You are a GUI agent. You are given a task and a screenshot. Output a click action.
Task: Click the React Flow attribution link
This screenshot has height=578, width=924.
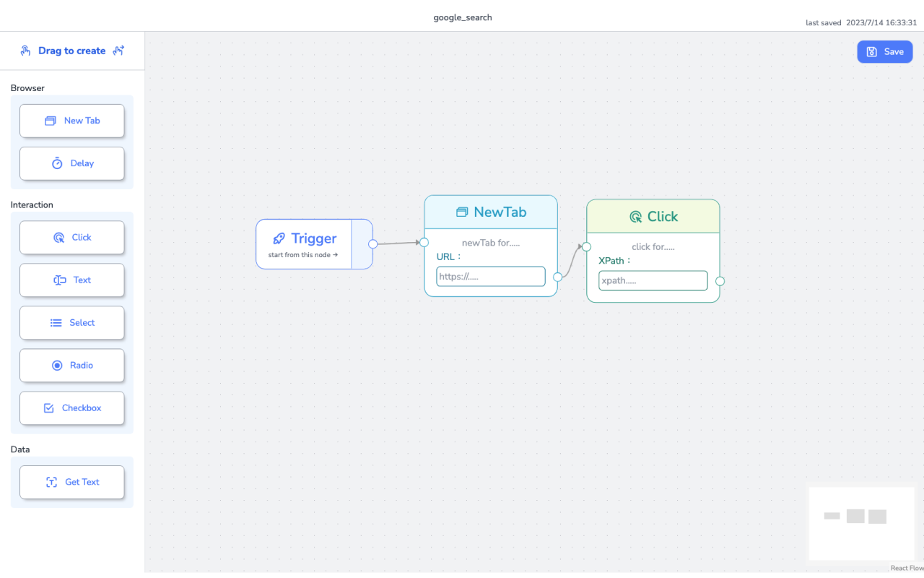click(905, 568)
